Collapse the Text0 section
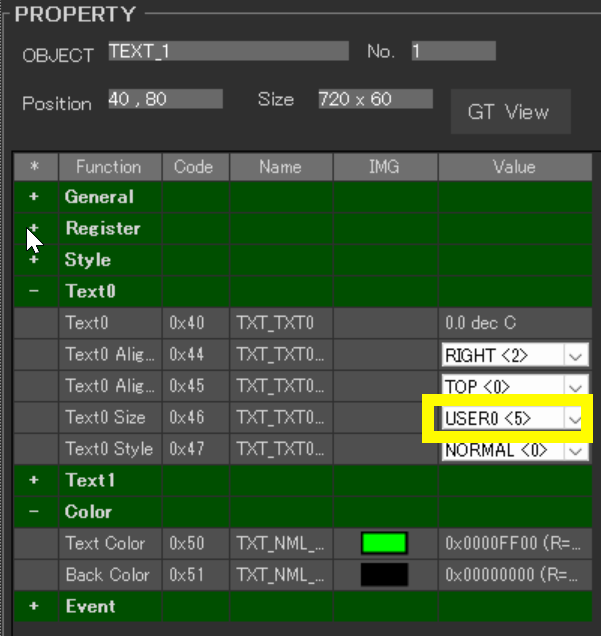 click(x=35, y=291)
